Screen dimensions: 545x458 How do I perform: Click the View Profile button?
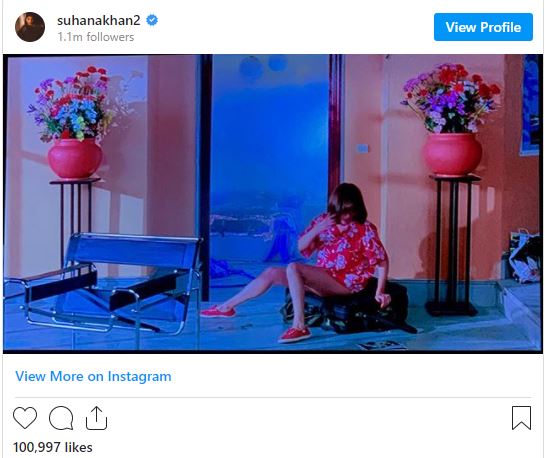tap(483, 27)
